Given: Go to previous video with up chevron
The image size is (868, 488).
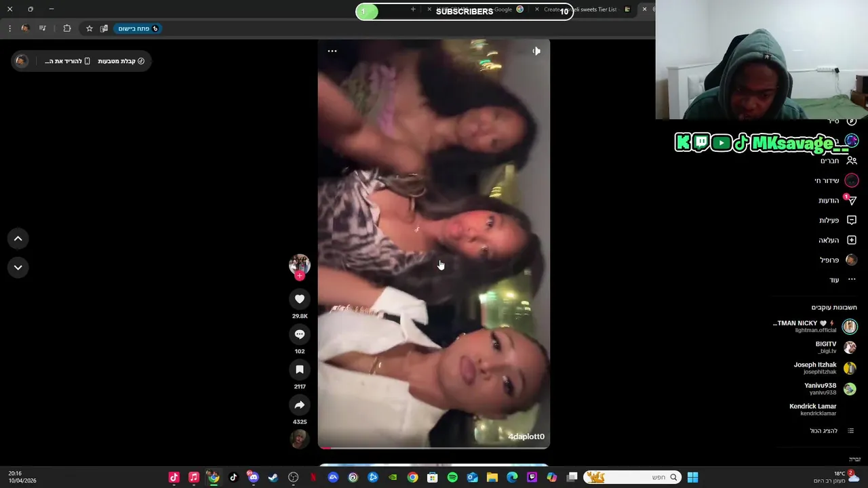Looking at the screenshot, I should [x=18, y=239].
